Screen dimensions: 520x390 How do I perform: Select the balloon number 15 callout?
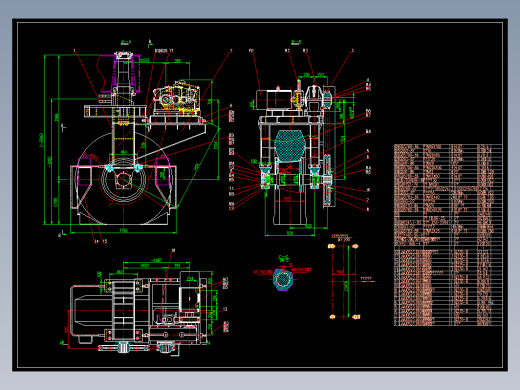pos(104,241)
